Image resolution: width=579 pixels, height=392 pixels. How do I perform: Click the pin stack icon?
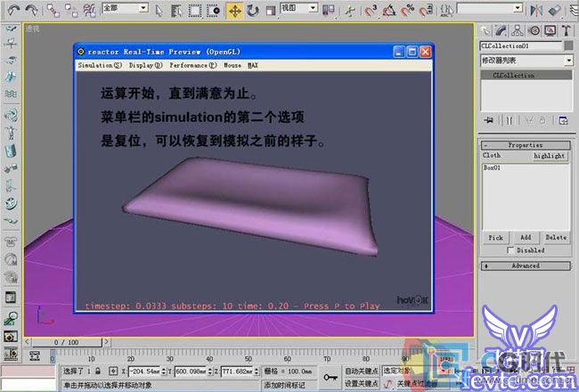489,119
